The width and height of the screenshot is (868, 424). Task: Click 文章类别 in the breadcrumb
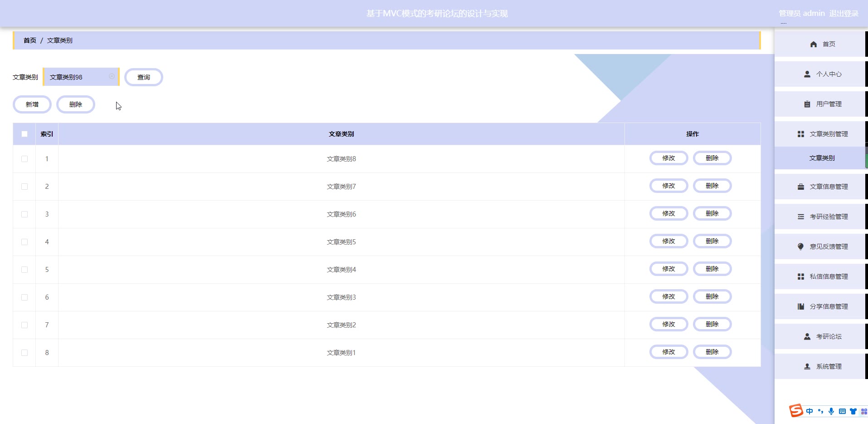click(x=60, y=40)
